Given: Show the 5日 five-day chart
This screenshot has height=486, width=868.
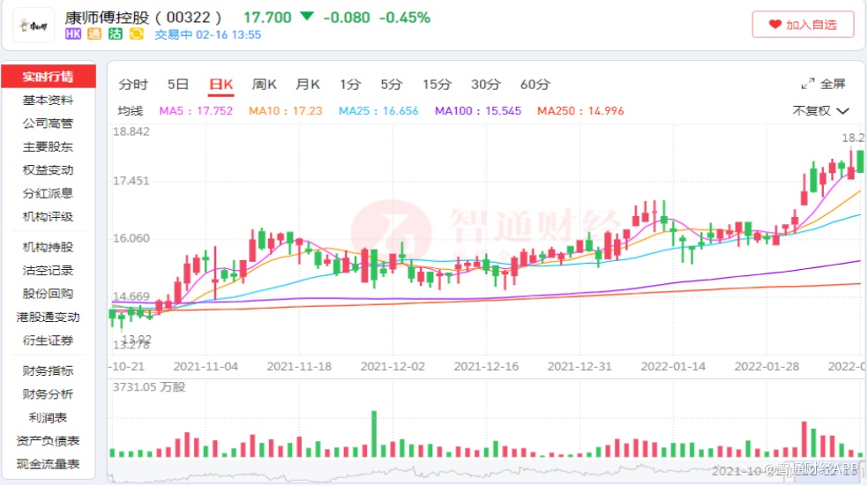Looking at the screenshot, I should (178, 85).
